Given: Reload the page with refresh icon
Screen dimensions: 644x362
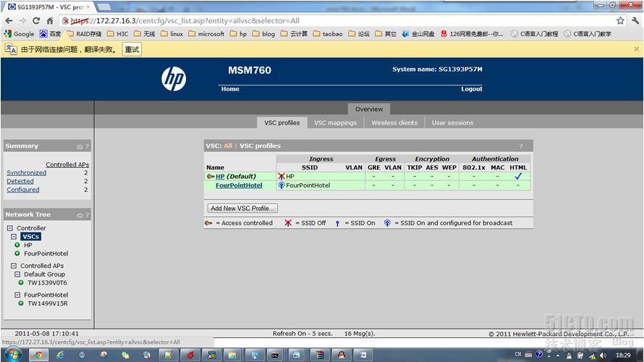Looking at the screenshot, I should 36,20.
